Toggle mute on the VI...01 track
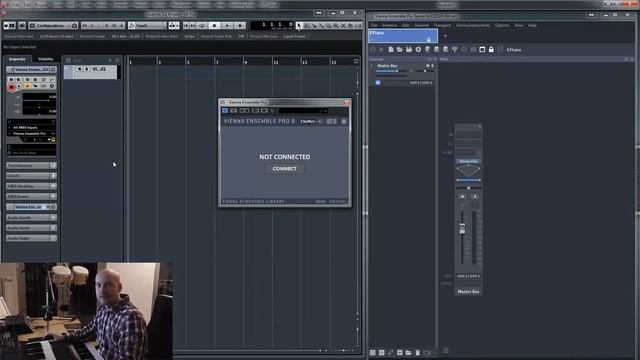The width and height of the screenshot is (640, 360). (x=80, y=69)
